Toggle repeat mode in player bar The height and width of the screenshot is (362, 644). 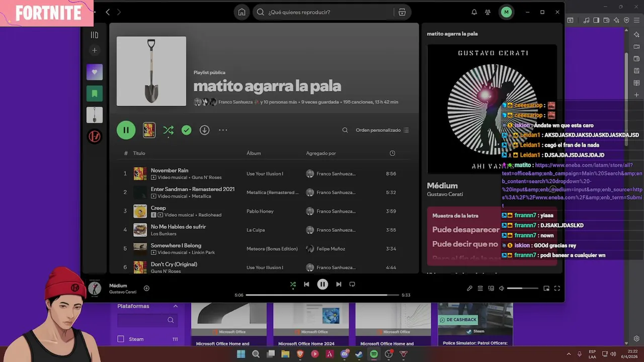pyautogui.click(x=352, y=285)
